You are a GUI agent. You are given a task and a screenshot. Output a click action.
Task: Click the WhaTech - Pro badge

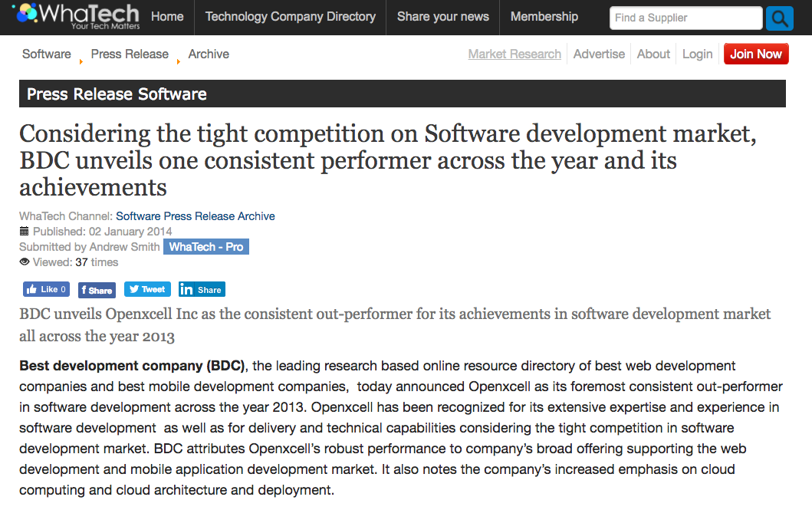(205, 247)
